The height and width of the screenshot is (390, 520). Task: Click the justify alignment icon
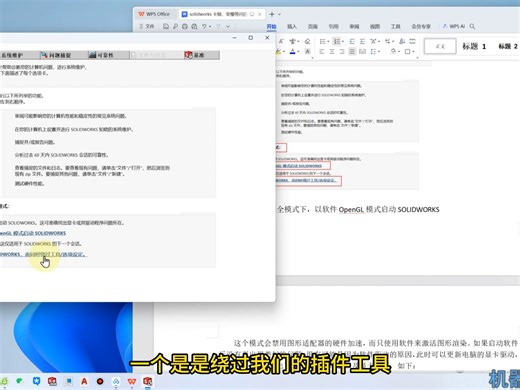click(352, 51)
